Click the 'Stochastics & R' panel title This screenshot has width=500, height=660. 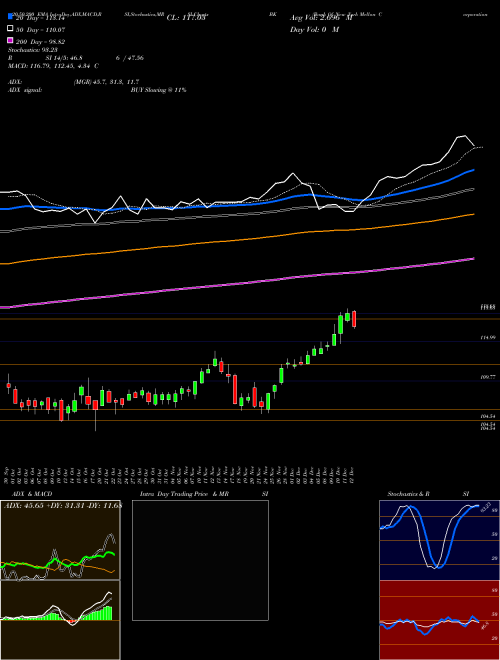coord(408,494)
